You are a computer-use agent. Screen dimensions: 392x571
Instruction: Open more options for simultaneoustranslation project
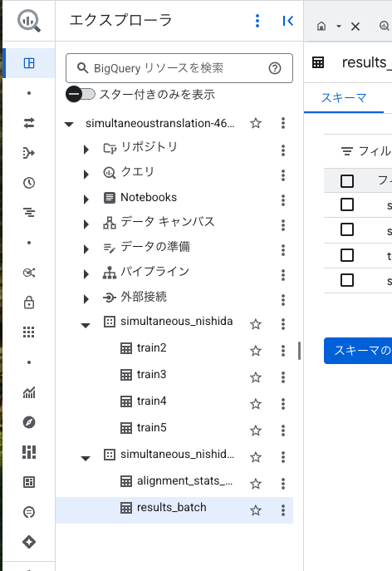point(283,123)
